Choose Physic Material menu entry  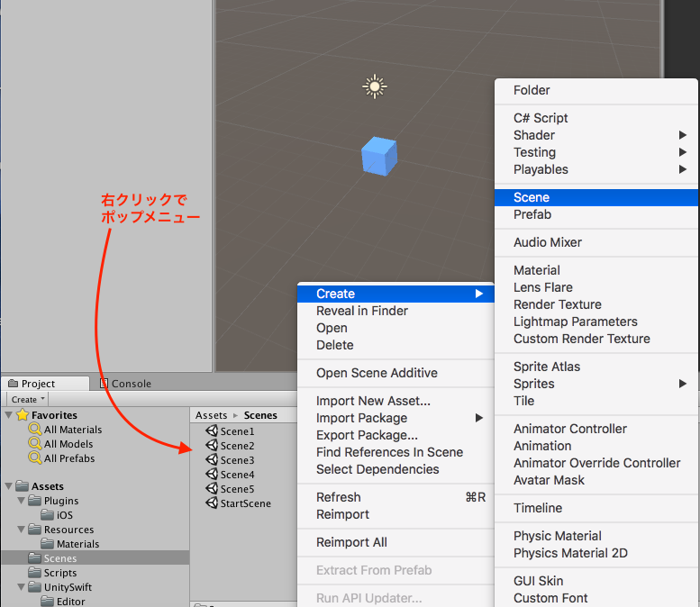coord(596,536)
